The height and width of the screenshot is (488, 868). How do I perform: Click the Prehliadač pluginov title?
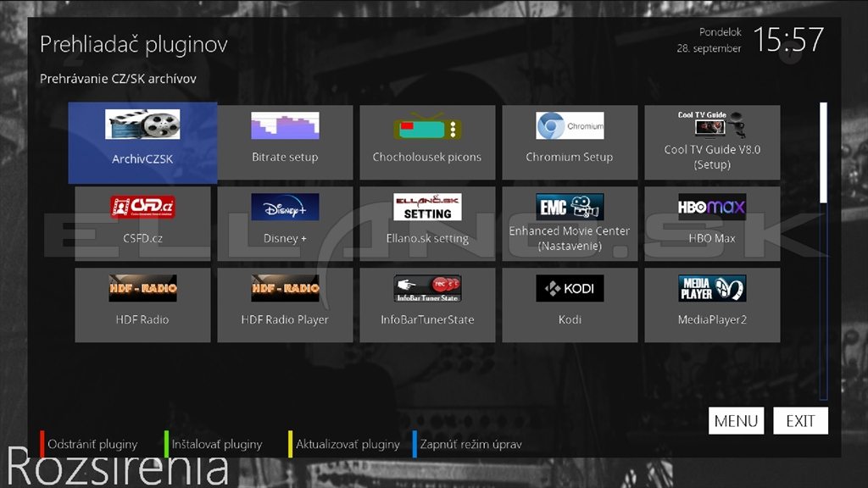[x=133, y=44]
